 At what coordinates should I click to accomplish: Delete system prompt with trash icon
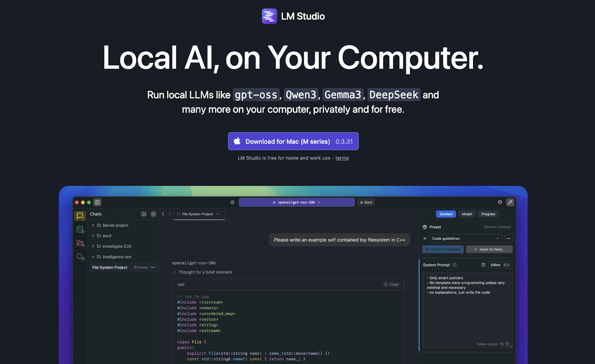coord(483,265)
